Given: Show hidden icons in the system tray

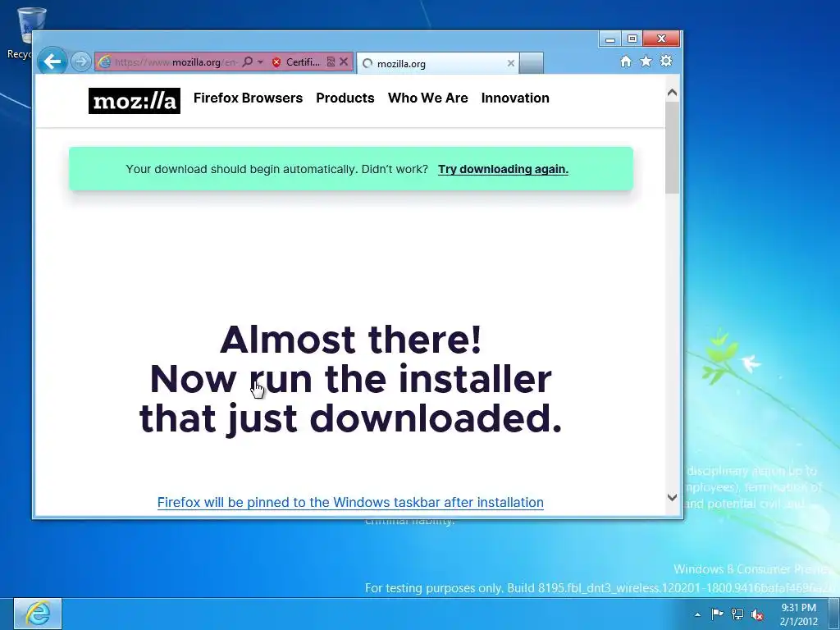Looking at the screenshot, I should (x=697, y=614).
